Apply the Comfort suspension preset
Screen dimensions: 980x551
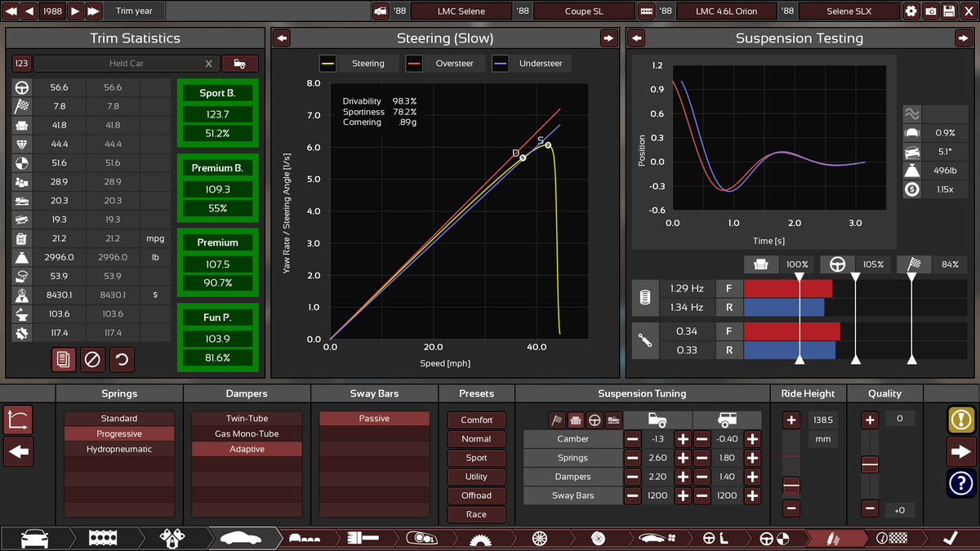476,420
